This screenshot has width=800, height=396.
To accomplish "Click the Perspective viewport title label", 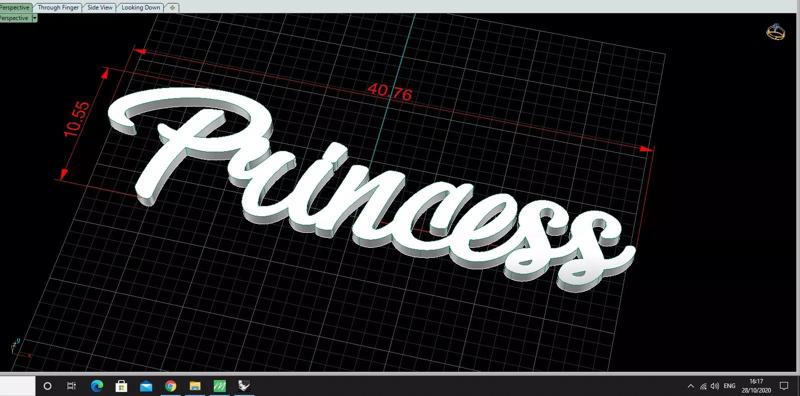I will (15, 18).
